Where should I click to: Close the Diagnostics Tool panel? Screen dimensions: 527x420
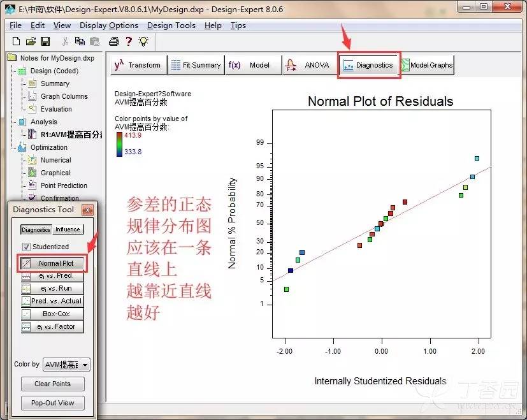pos(87,210)
